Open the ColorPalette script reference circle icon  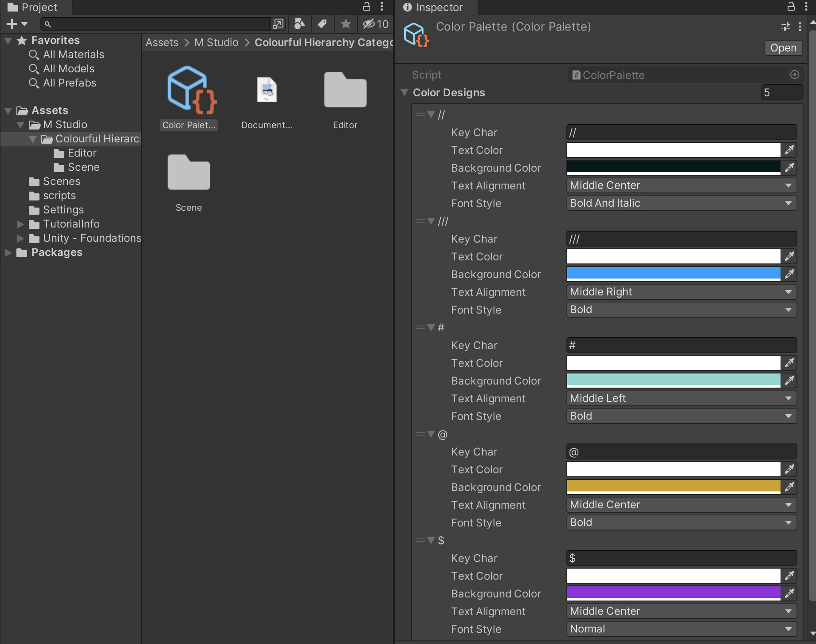(794, 75)
